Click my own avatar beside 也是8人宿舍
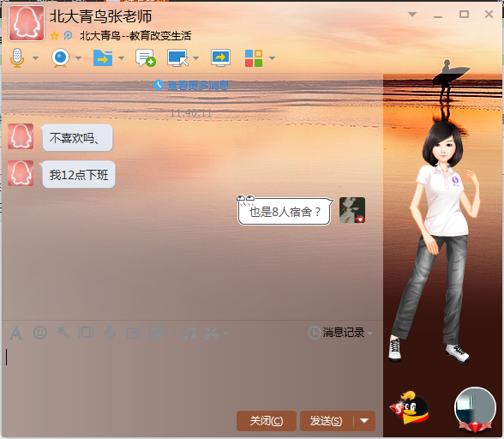The width and height of the screenshot is (504, 439). [x=352, y=210]
